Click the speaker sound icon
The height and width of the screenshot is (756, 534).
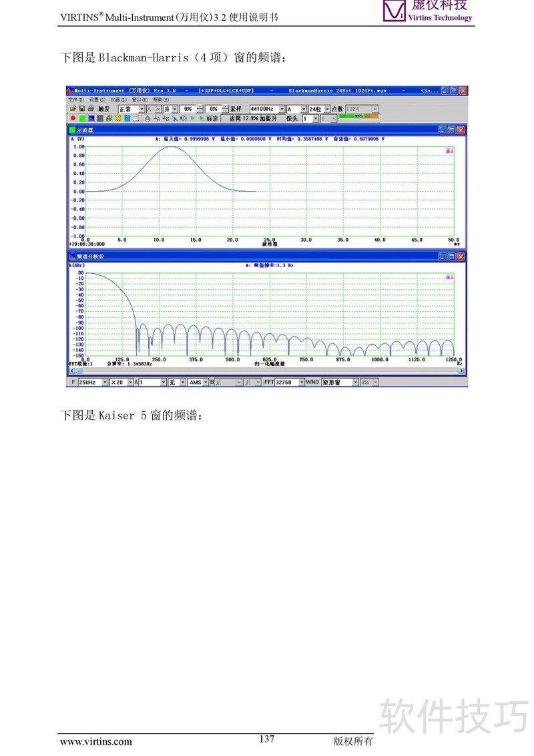click(x=183, y=118)
